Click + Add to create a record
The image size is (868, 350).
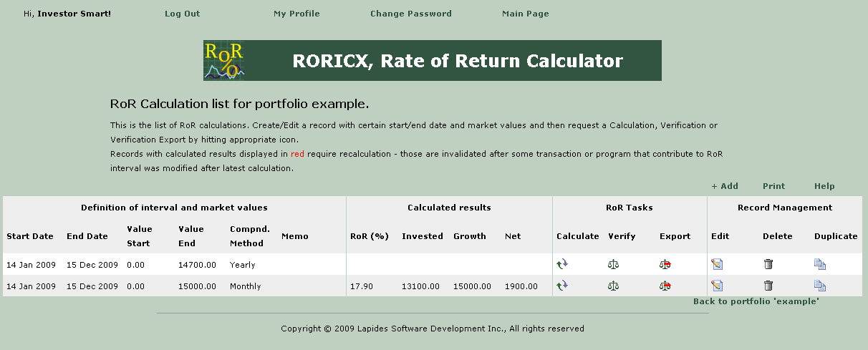(725, 186)
